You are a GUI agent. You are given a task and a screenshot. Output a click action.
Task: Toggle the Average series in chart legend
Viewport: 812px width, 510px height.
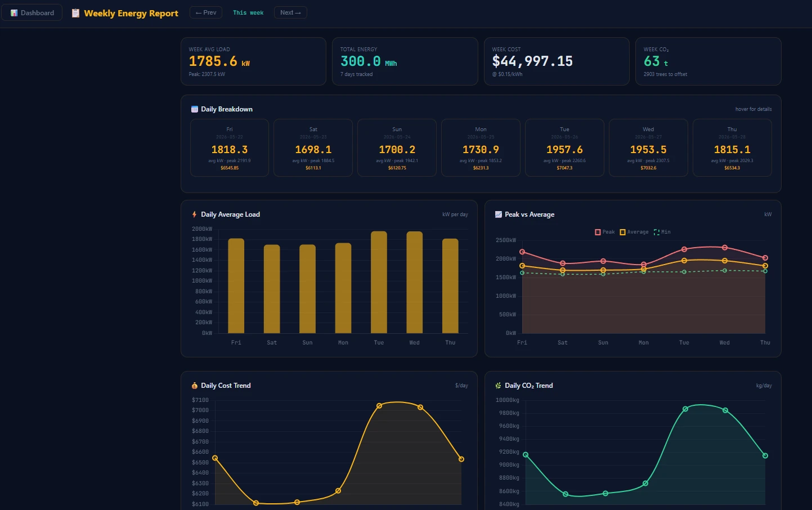(634, 232)
